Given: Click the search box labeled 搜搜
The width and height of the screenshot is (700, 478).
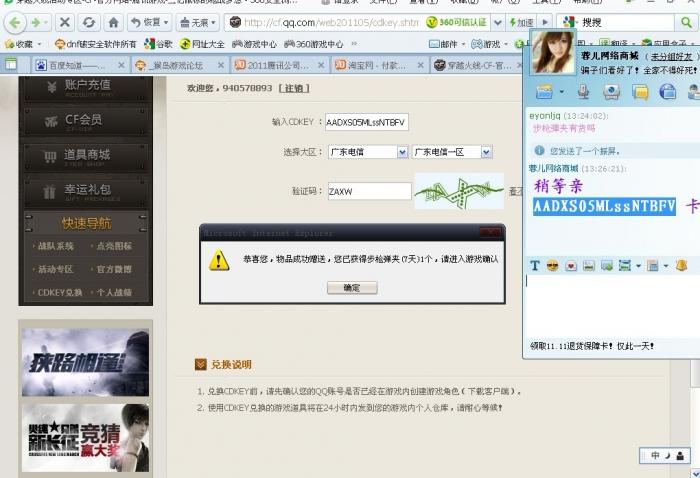Looking at the screenshot, I should coord(625,22).
